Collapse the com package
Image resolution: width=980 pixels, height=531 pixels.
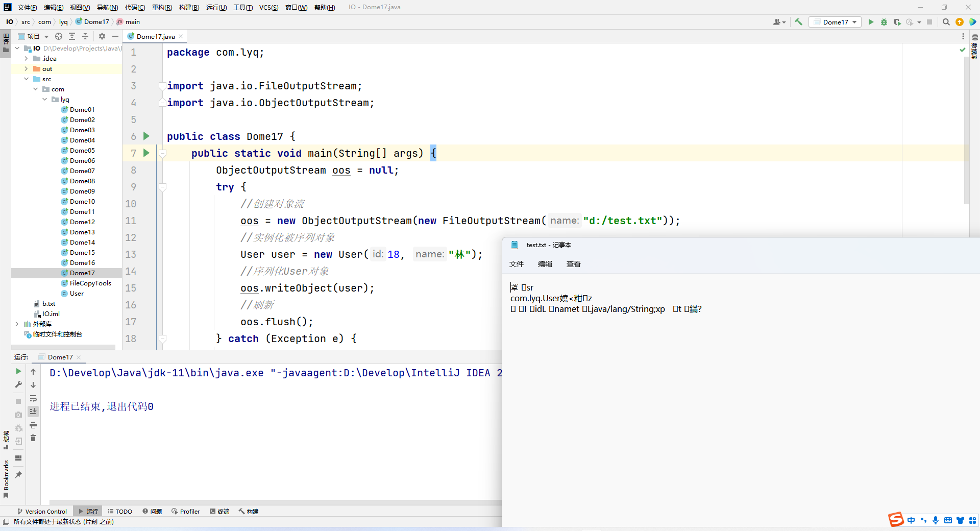pyautogui.click(x=36, y=89)
